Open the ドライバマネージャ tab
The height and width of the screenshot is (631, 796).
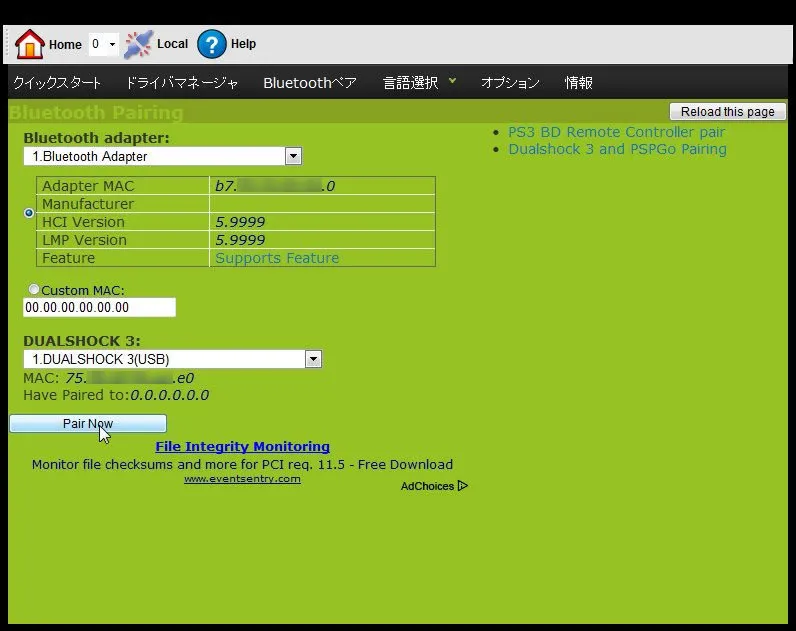point(182,82)
